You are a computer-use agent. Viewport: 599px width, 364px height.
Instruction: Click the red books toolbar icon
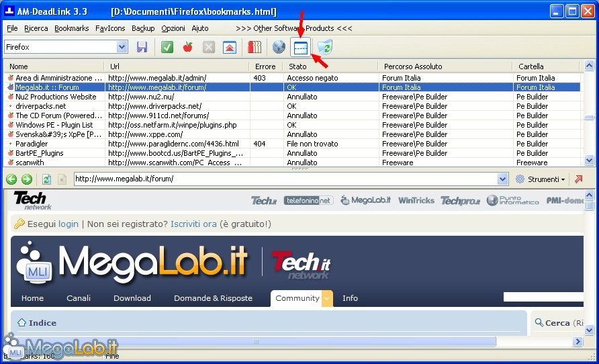click(x=255, y=47)
